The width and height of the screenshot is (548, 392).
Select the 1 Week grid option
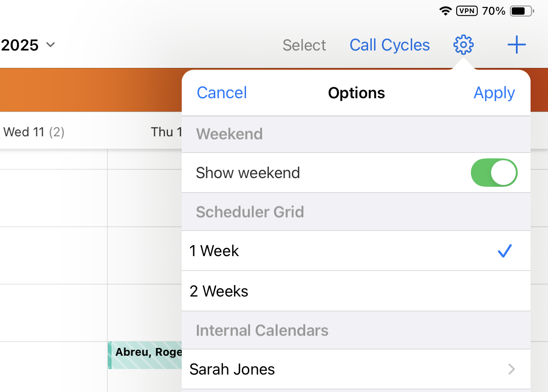pyautogui.click(x=215, y=251)
